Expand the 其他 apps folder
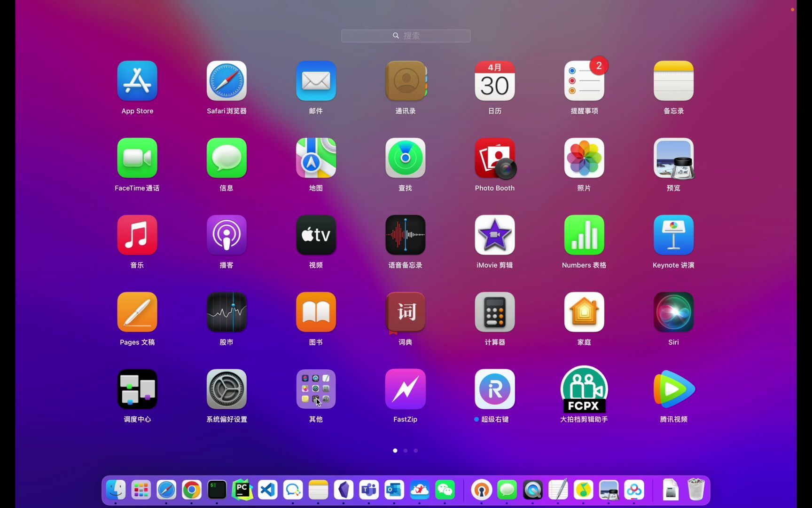This screenshot has height=508, width=812. pyautogui.click(x=316, y=389)
